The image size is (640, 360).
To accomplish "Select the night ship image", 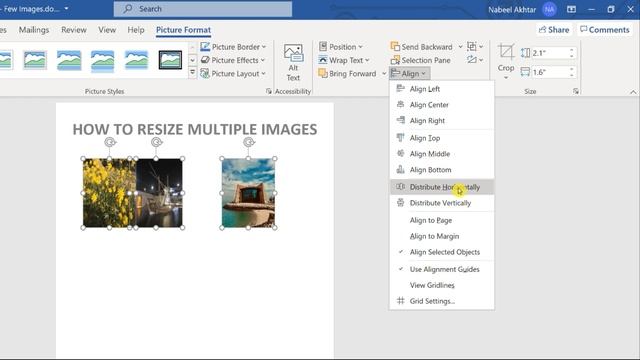I will click(x=159, y=193).
